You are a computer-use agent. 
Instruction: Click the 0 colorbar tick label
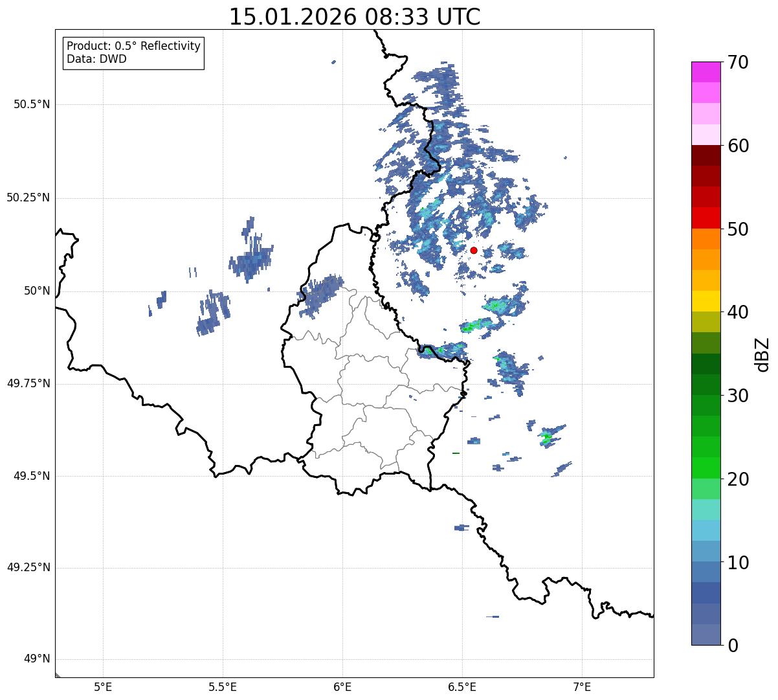click(733, 646)
